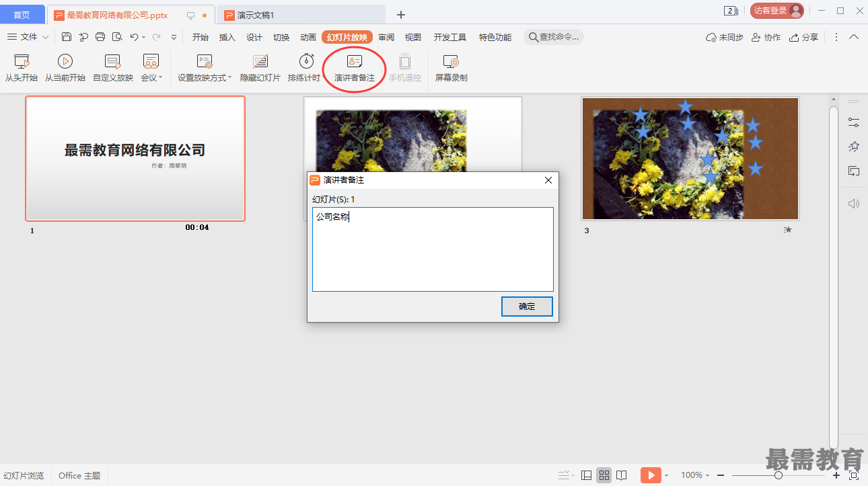Click the window count badge icon '2'
This screenshot has width=868, height=486.
[x=730, y=11]
